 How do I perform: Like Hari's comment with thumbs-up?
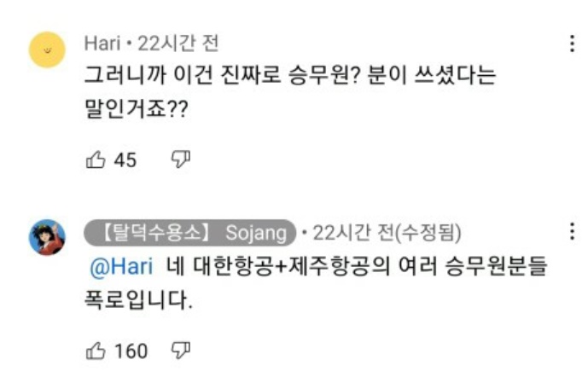click(96, 160)
